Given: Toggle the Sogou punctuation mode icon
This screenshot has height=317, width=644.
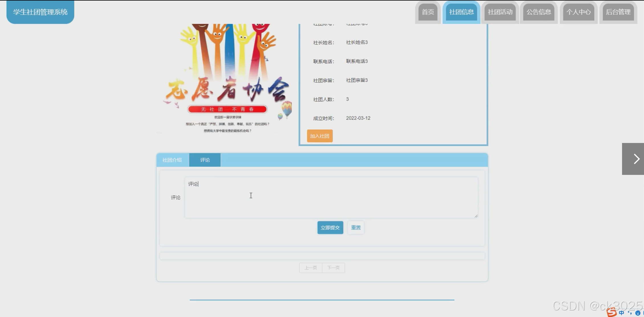Looking at the screenshot, I should coord(629,313).
